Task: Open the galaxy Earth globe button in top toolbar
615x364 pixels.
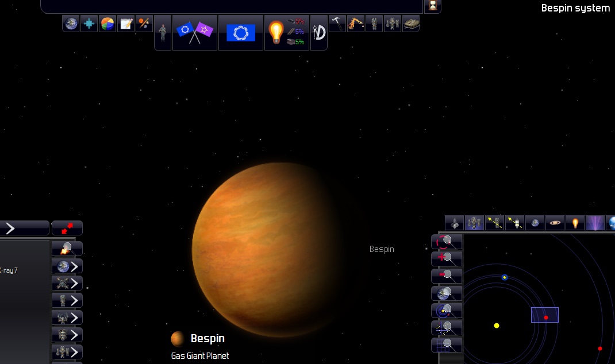Action: pyautogui.click(x=71, y=24)
